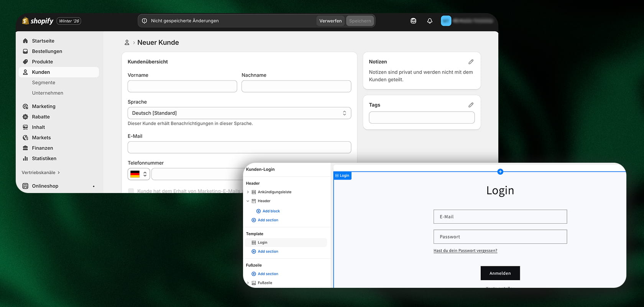Click the Onlineshop store icon
The height and width of the screenshot is (307, 644).
(x=25, y=186)
